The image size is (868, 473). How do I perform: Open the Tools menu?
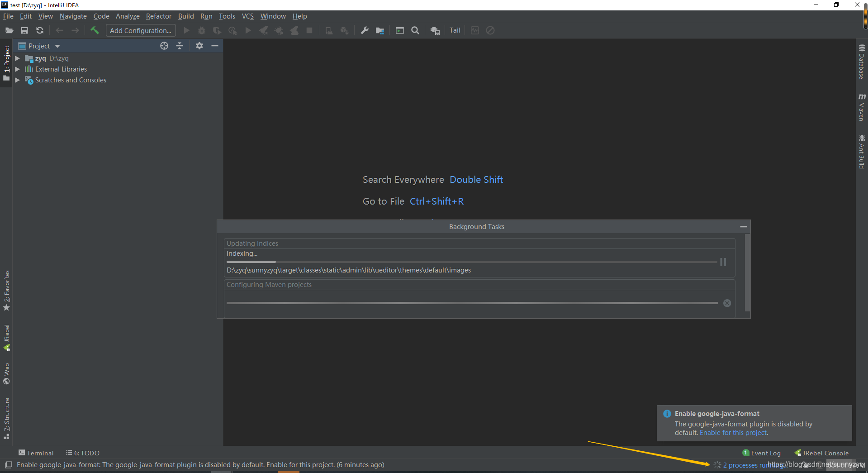point(227,16)
